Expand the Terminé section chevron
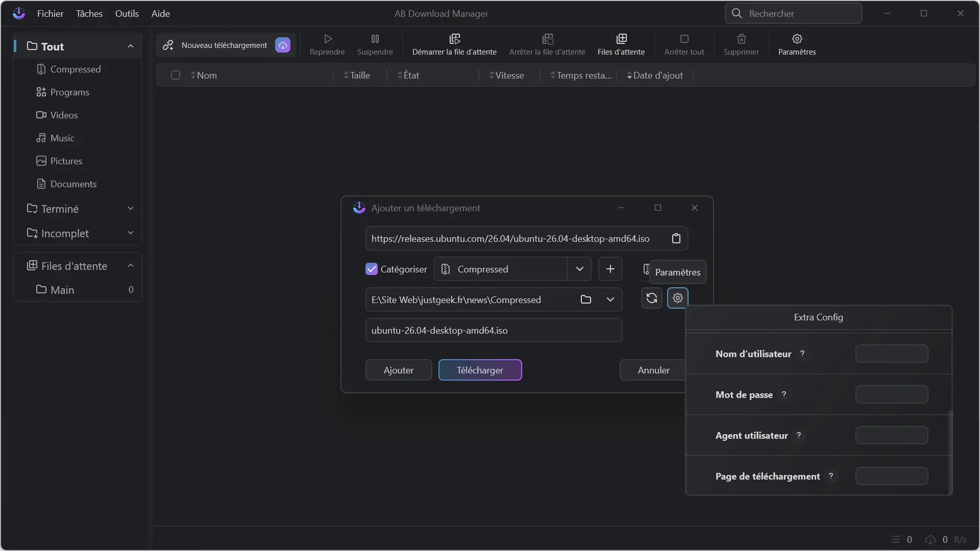980x551 pixels. tap(131, 208)
